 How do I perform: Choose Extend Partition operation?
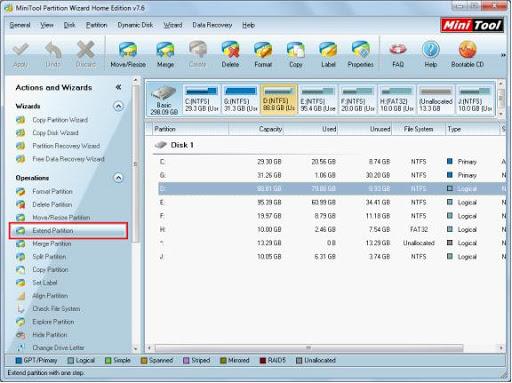(x=68, y=231)
